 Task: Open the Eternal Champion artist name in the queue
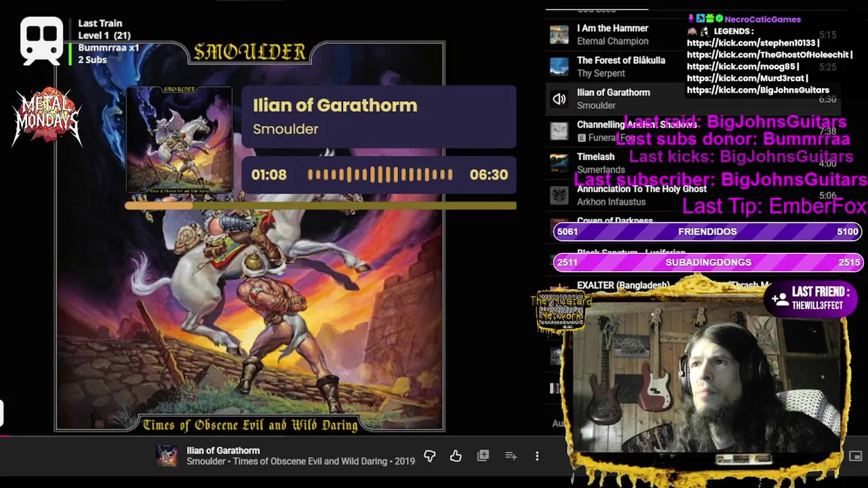click(x=613, y=41)
